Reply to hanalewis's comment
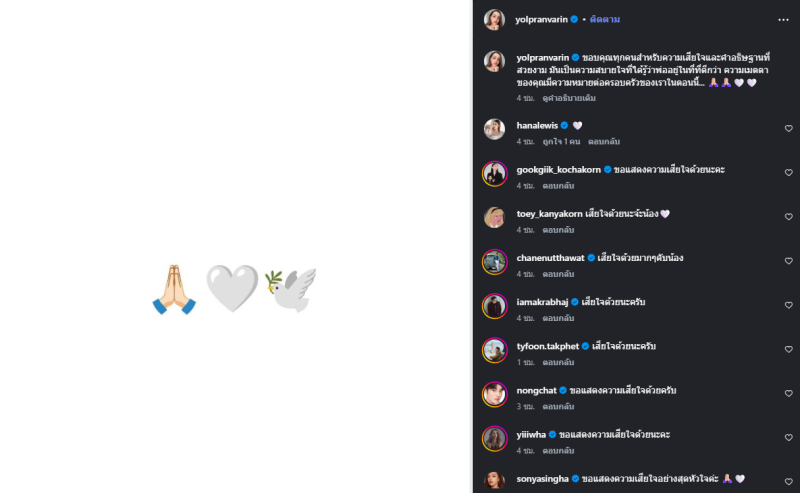The height and width of the screenshot is (493, 800). click(x=604, y=142)
